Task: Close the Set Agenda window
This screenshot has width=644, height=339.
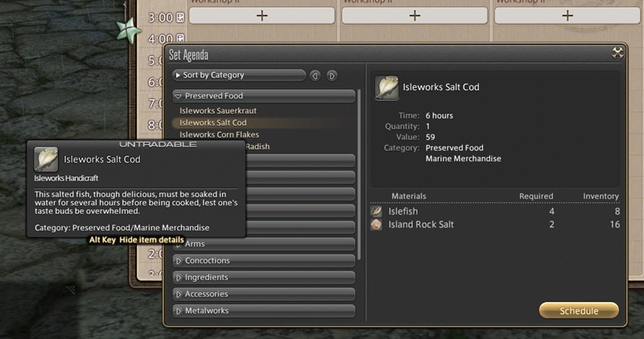Action: [617, 52]
